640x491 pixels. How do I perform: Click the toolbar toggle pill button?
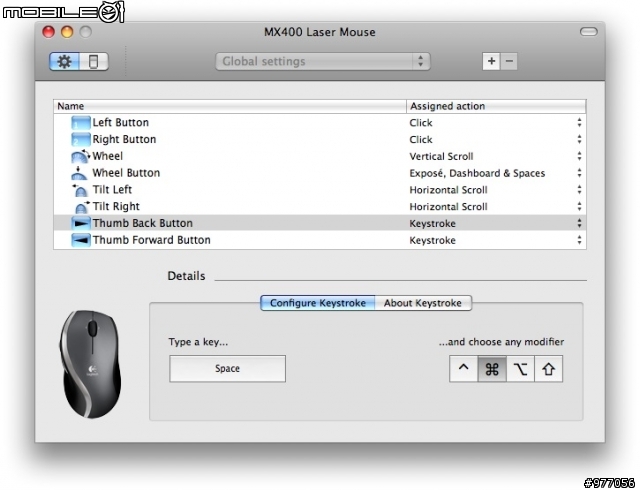coord(588,32)
